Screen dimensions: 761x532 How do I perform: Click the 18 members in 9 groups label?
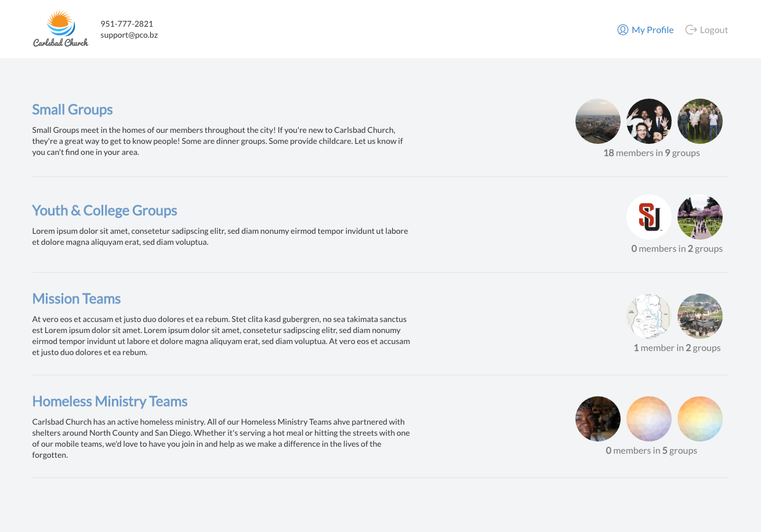click(651, 153)
